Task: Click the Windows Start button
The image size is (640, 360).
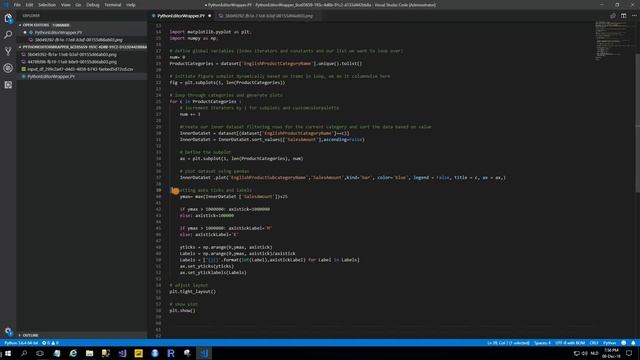Action: pyautogui.click(x=7, y=353)
